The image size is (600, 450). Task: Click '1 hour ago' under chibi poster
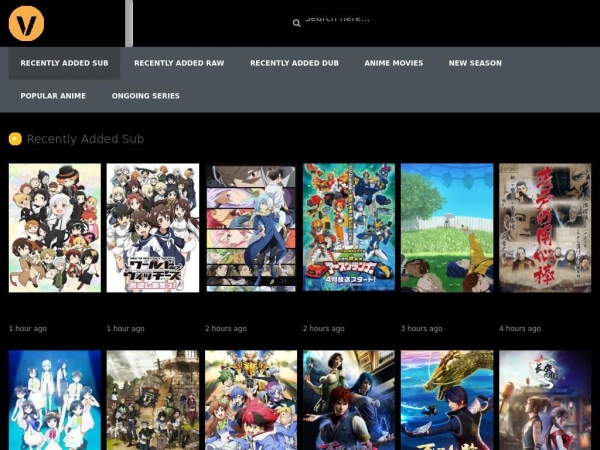[28, 328]
